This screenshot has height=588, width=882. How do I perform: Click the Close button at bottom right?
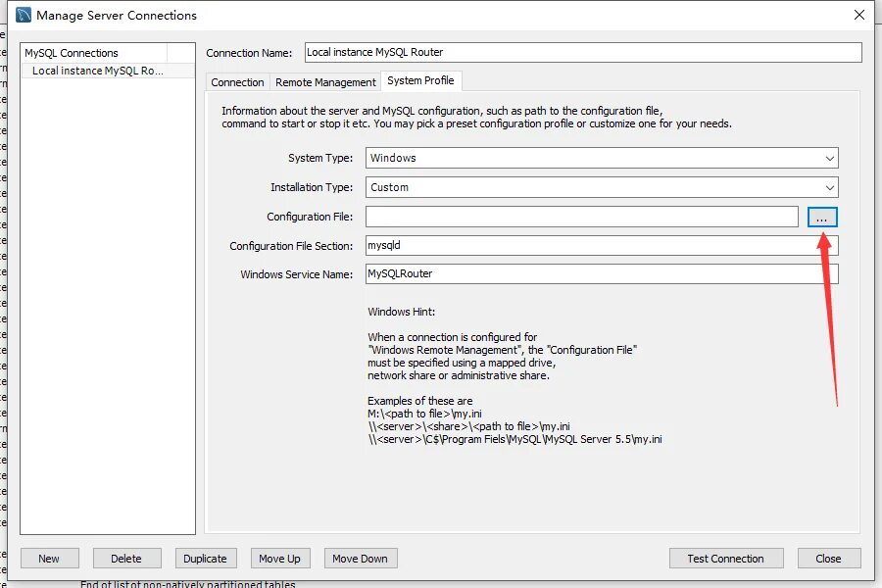(828, 559)
